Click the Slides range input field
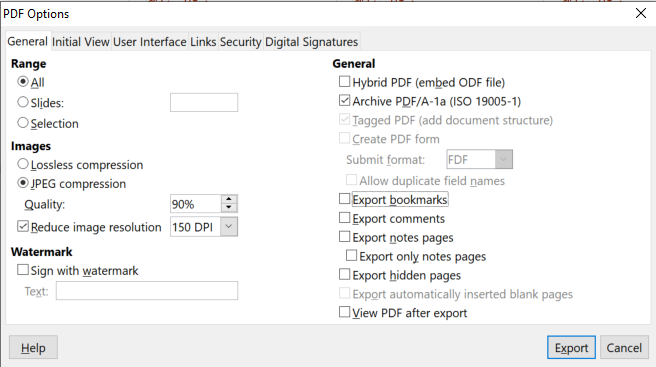Image resolution: width=656 pixels, height=367 pixels. (x=204, y=103)
